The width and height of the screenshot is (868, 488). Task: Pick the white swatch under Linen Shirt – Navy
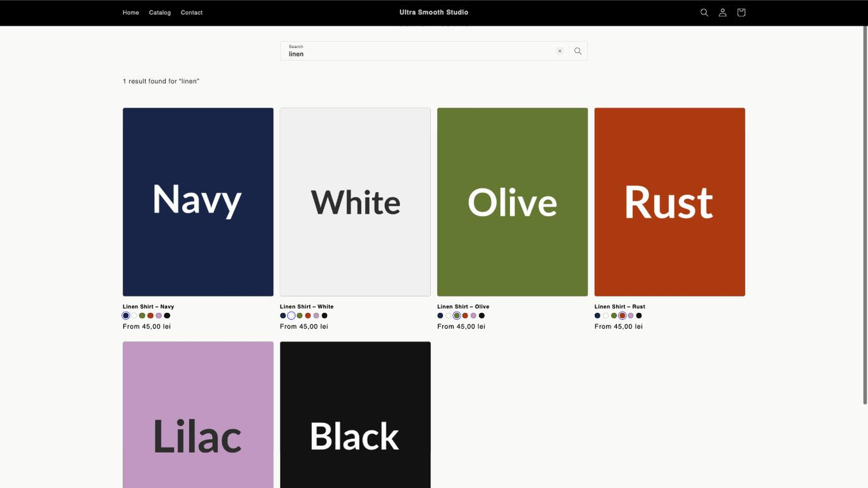pos(134,316)
